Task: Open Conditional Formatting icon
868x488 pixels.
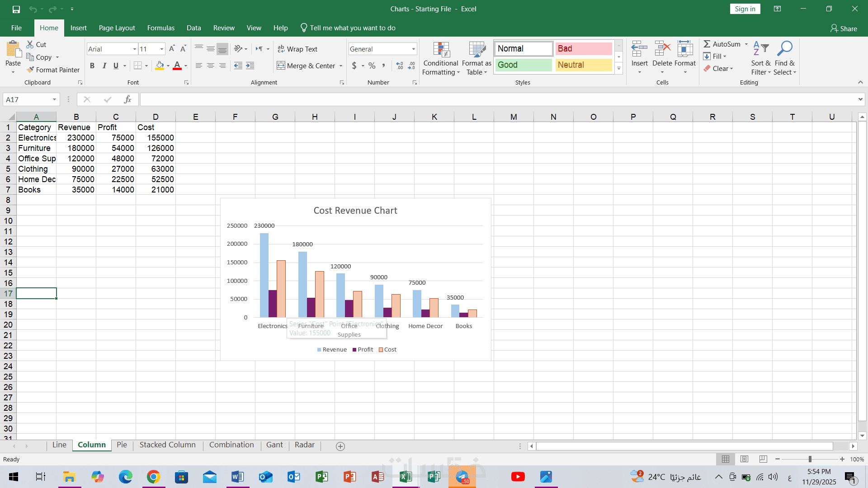Action: pos(441,51)
